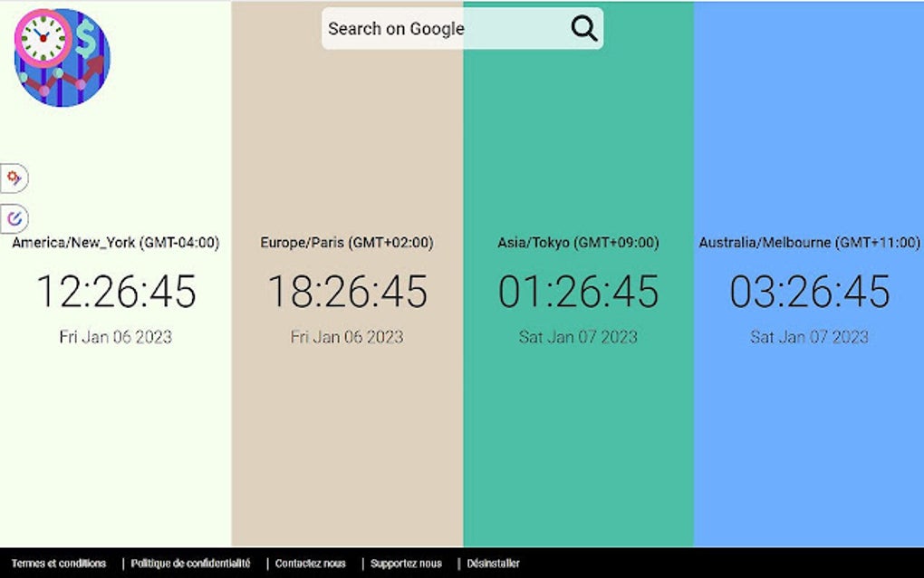Click the America/New_York timezone label

115,243
